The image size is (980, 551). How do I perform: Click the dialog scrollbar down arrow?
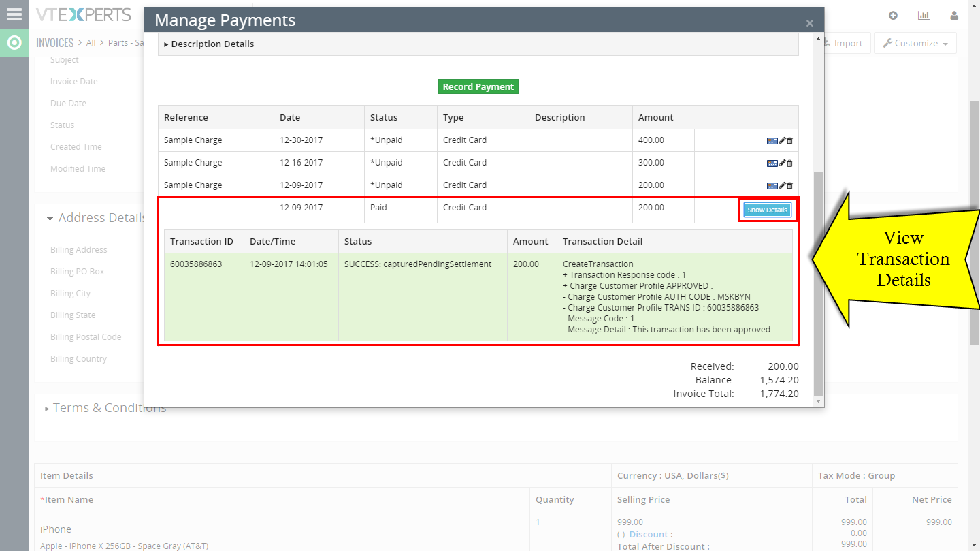coord(819,402)
